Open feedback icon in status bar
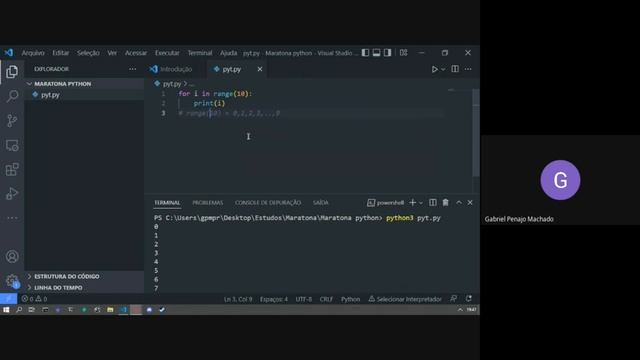Viewport: 640px width, 360px height. tap(453, 299)
